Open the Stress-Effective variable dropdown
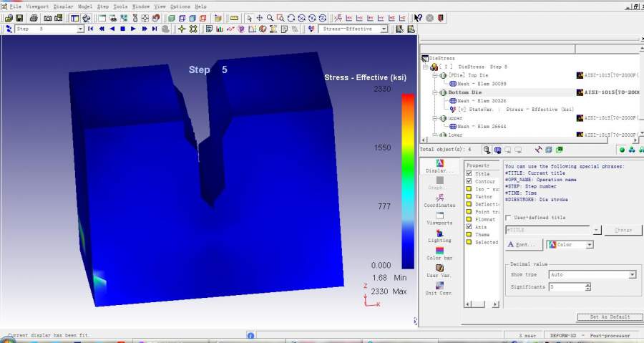 (384, 29)
